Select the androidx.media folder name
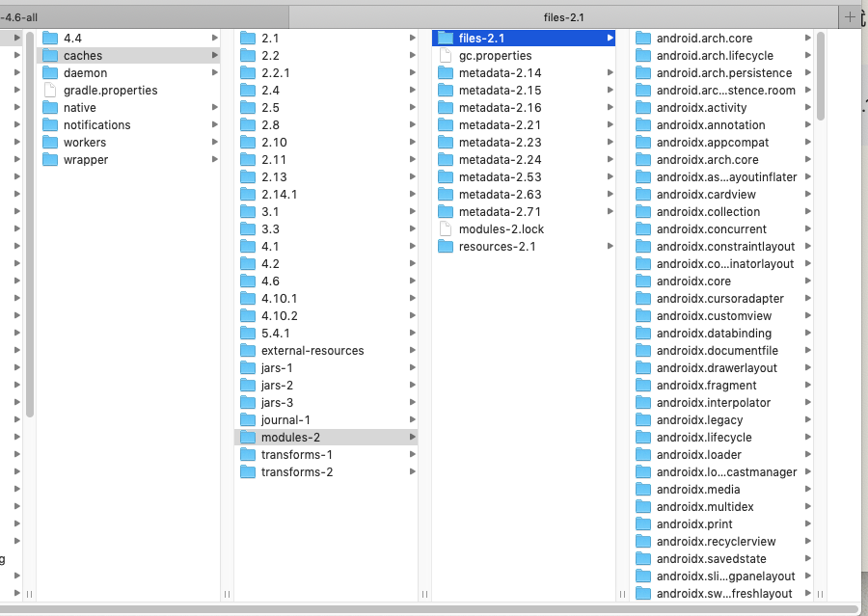 tap(698, 490)
